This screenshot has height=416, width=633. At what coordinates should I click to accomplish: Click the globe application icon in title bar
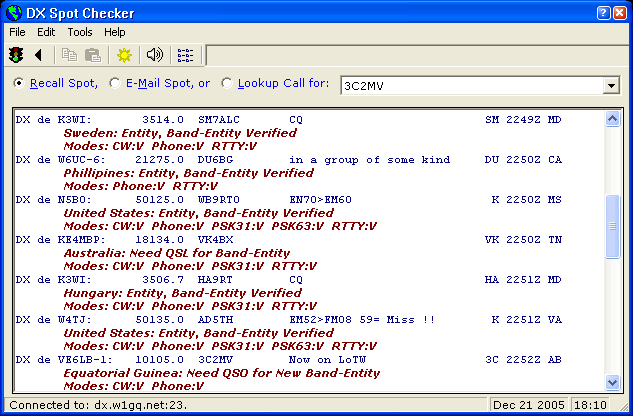tap(14, 13)
